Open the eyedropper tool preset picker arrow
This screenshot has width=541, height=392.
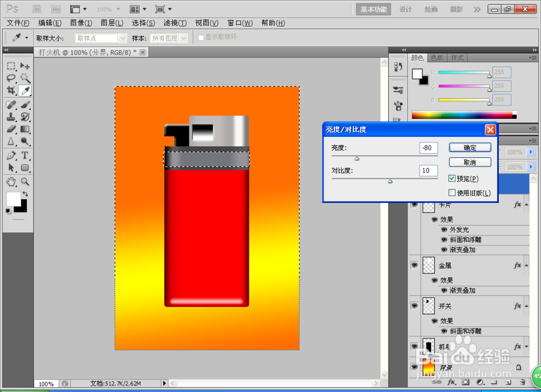[x=27, y=38]
